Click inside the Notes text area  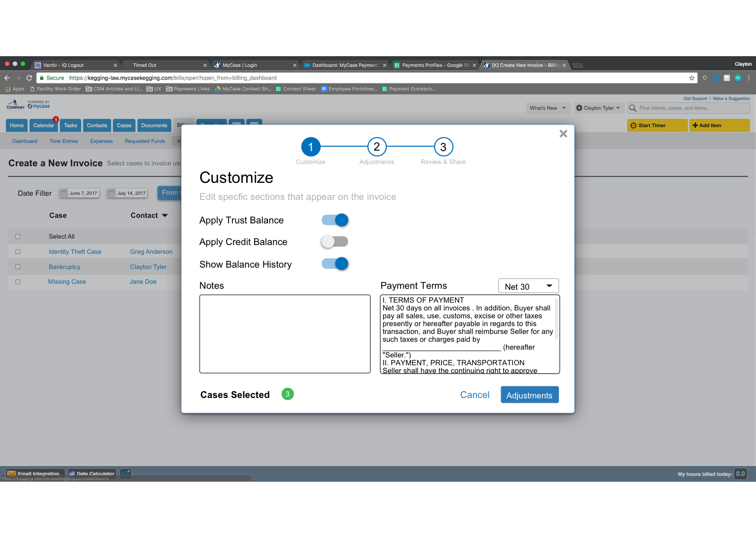tap(285, 334)
